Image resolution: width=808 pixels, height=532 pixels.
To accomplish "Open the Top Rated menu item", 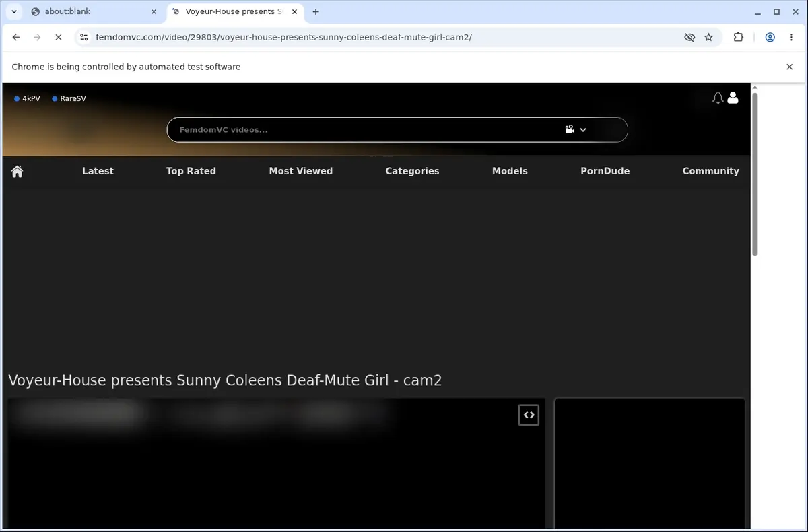I will click(191, 171).
